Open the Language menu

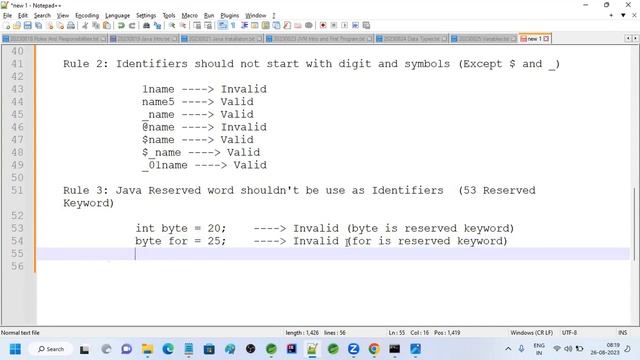point(117,16)
